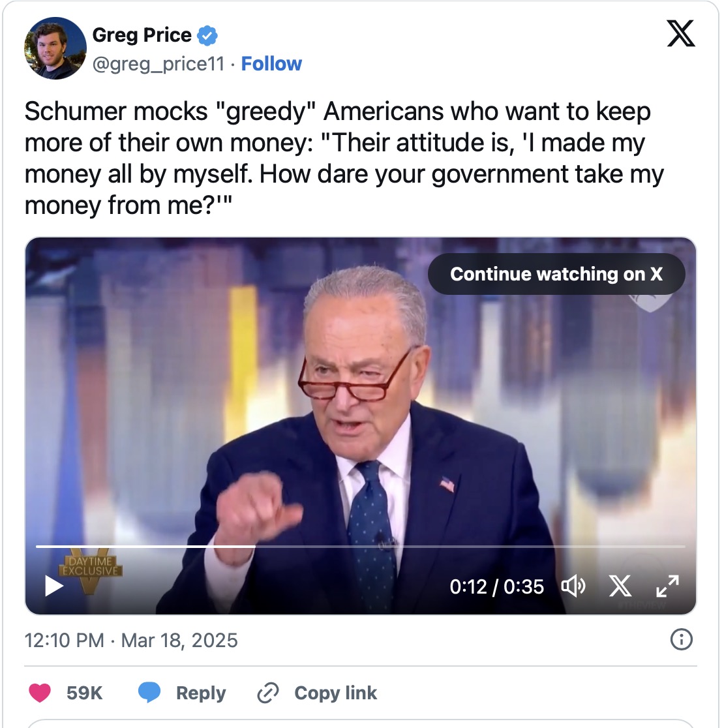Click the blue verified checkmark badge
Viewport: 724px width, 728px height.
pyautogui.click(x=207, y=36)
